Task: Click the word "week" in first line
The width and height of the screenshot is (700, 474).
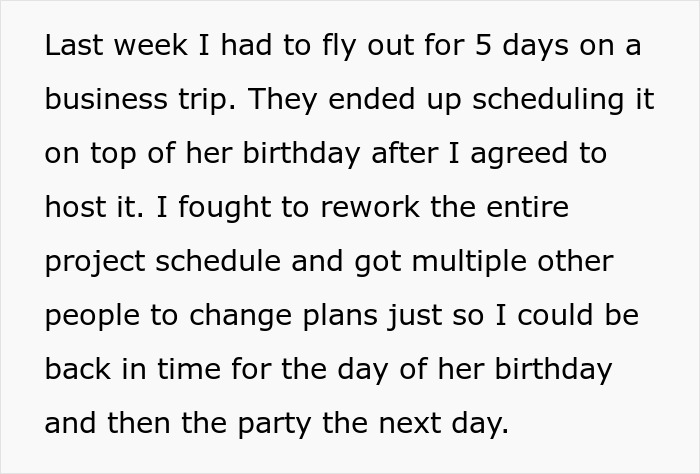Action: click(x=151, y=45)
